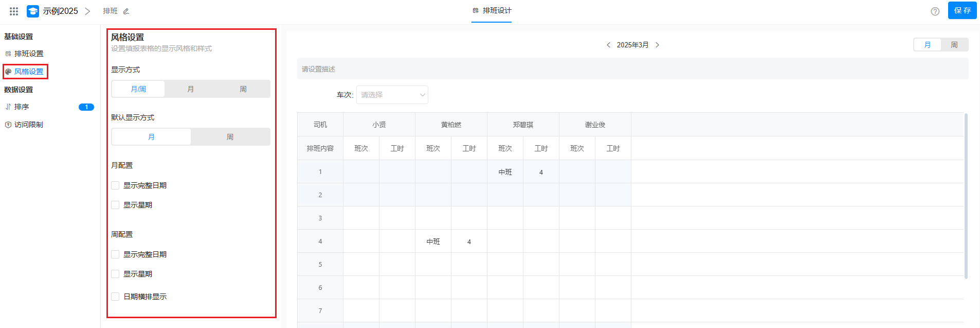Go to previous month arrow
Screen dimensions: 980x328
click(608, 45)
